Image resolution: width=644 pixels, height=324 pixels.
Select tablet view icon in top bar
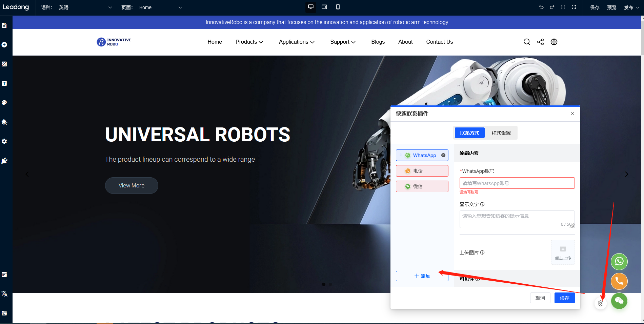tap(324, 7)
